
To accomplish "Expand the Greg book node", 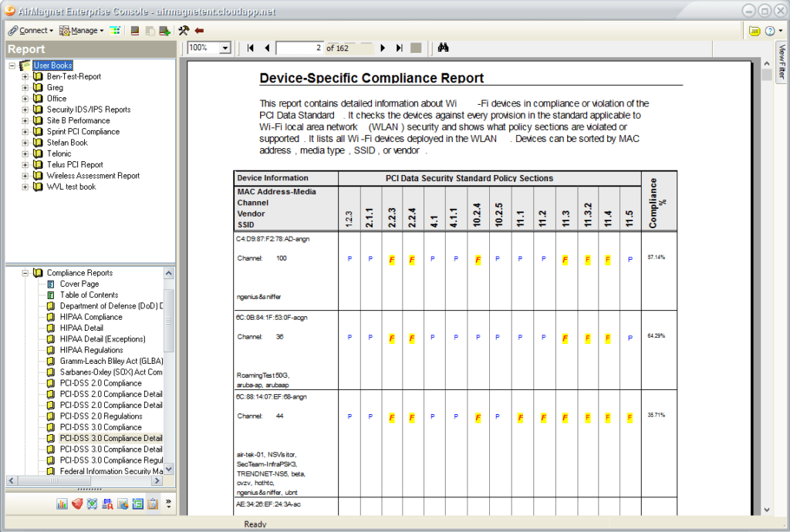I will [25, 88].
